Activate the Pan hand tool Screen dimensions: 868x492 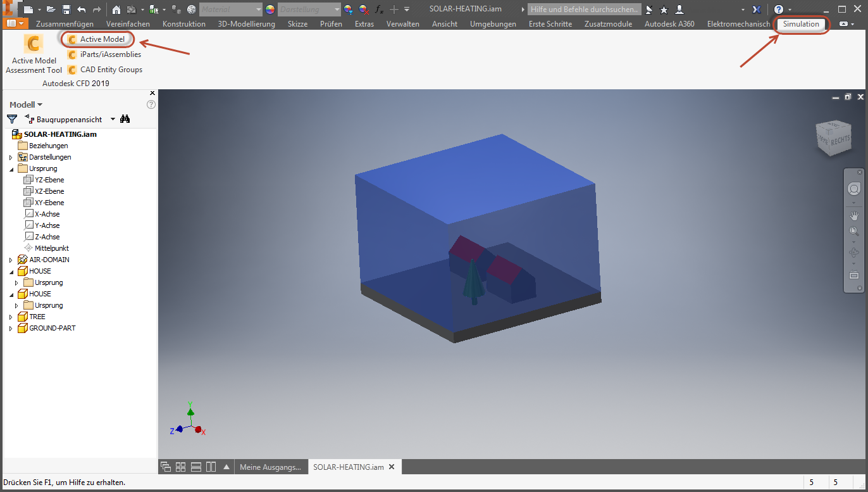tap(854, 215)
